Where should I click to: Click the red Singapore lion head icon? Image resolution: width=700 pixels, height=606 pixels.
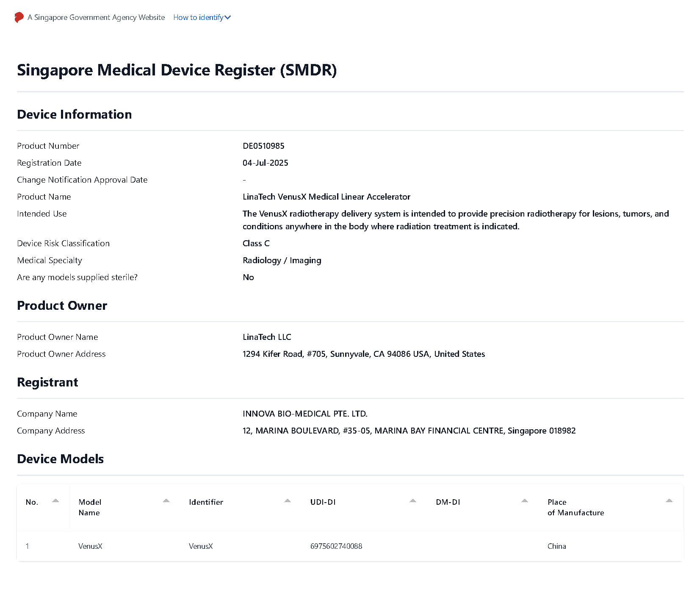click(19, 17)
